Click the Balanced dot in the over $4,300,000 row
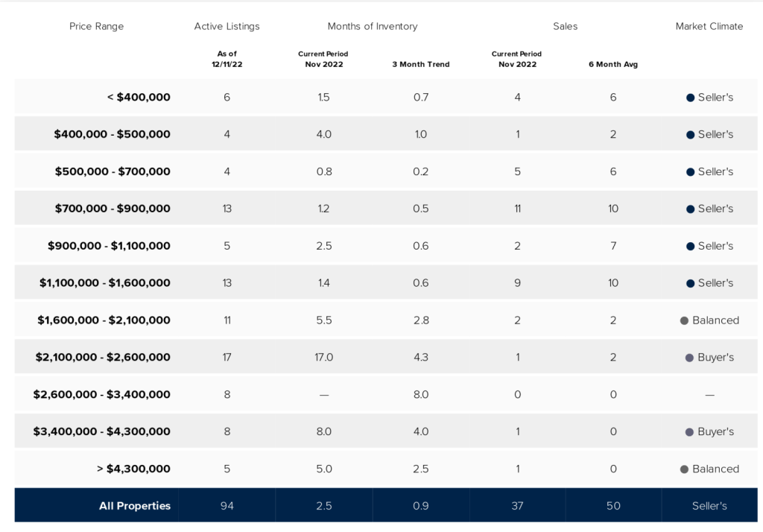The height and width of the screenshot is (532, 763). (684, 469)
